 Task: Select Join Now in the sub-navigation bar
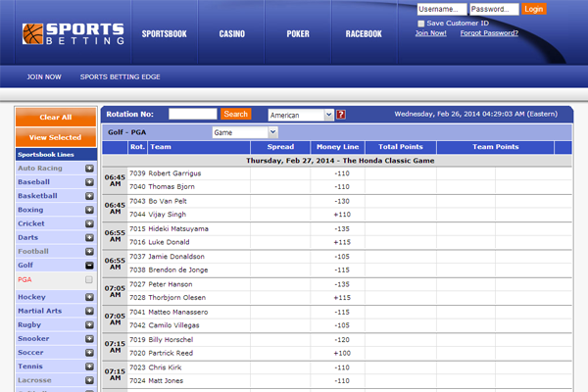(44, 76)
